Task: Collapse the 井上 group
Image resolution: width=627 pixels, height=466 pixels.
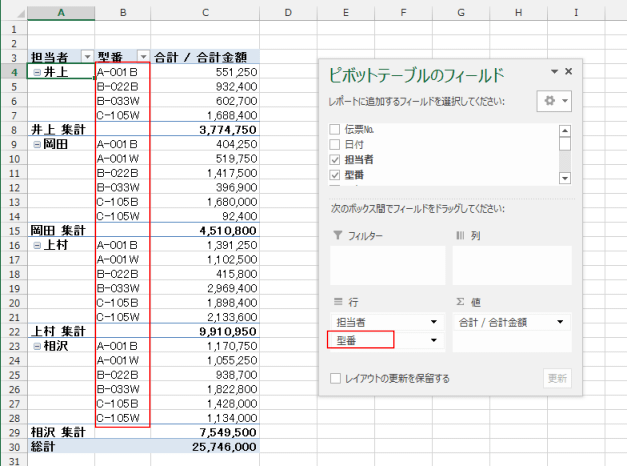Action: pos(37,72)
